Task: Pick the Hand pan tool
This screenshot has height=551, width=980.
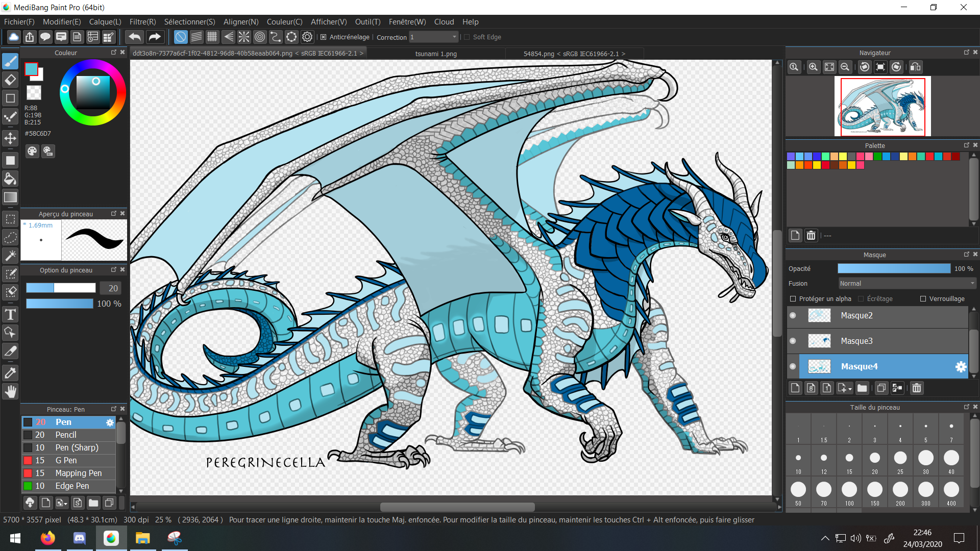Action: 10,392
